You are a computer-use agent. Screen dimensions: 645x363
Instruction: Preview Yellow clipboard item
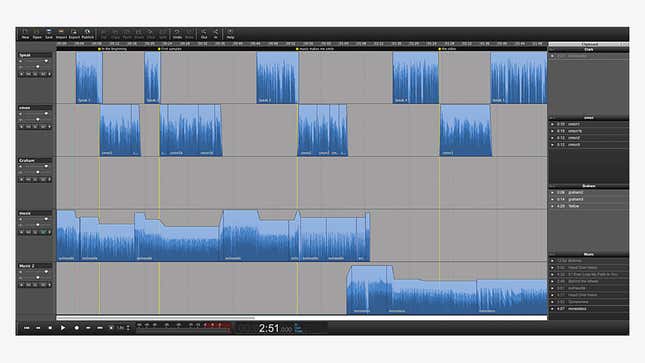pos(553,206)
